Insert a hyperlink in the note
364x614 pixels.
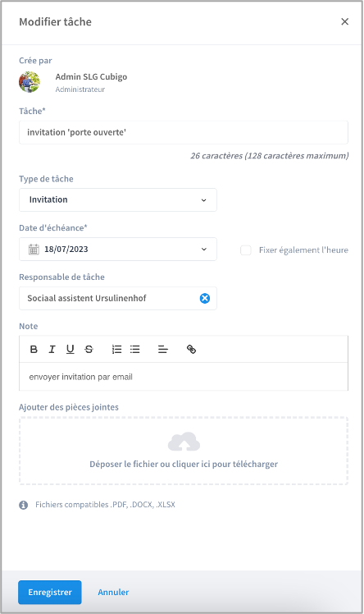point(191,350)
